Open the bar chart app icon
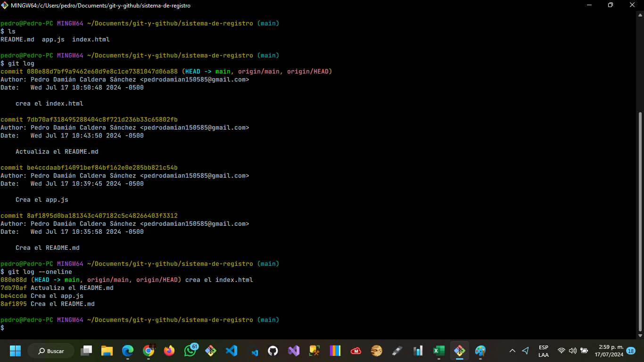The image size is (644, 362). click(418, 351)
